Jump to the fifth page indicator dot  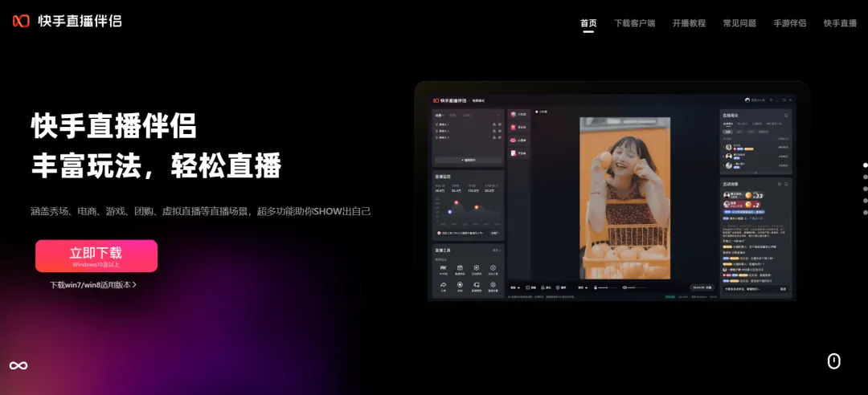coord(866,212)
